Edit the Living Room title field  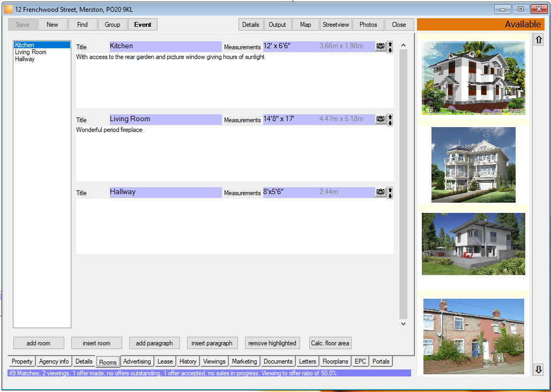(166, 120)
